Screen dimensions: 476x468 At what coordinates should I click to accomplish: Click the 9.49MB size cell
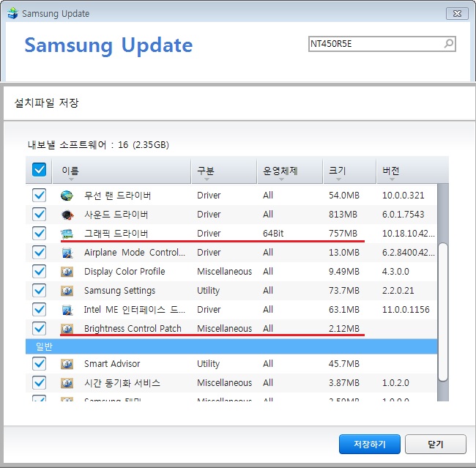pyautogui.click(x=344, y=272)
